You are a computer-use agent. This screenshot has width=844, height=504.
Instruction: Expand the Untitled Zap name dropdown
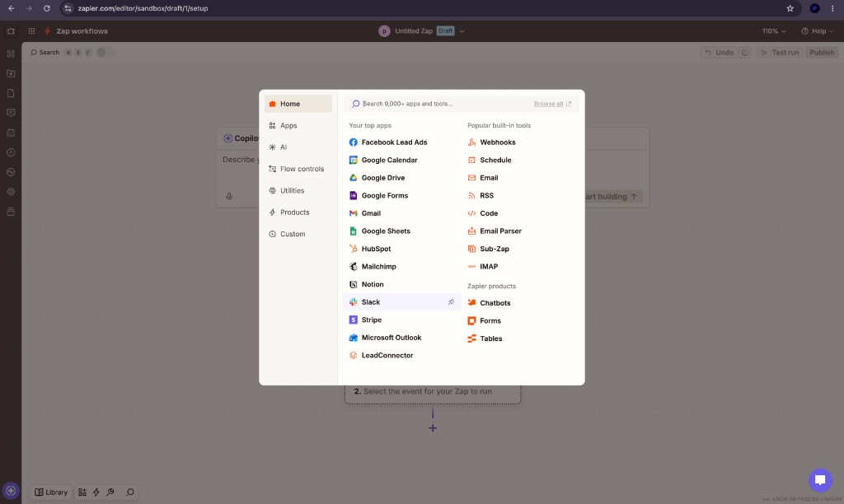point(462,31)
